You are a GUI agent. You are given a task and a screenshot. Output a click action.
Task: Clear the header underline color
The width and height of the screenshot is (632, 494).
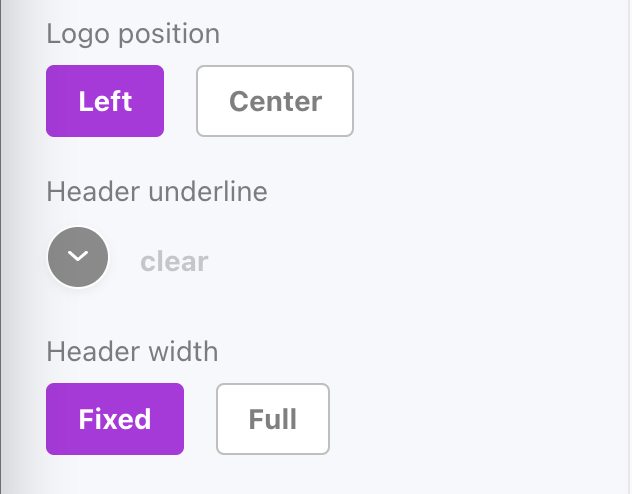click(x=174, y=262)
